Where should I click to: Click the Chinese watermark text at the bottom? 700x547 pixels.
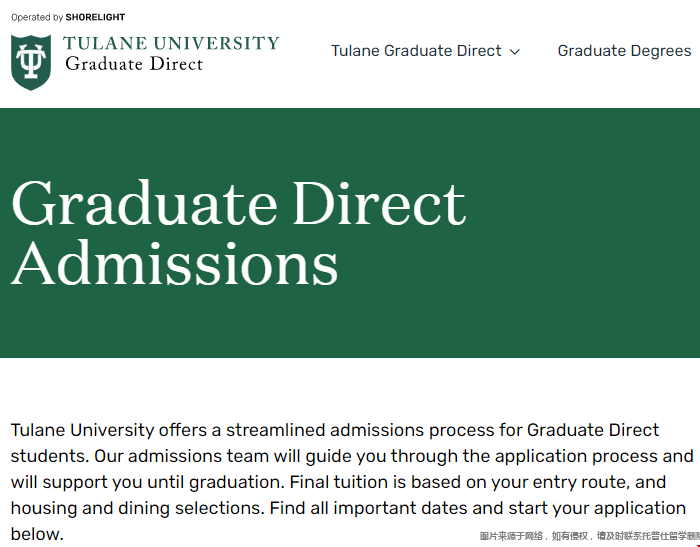(590, 536)
